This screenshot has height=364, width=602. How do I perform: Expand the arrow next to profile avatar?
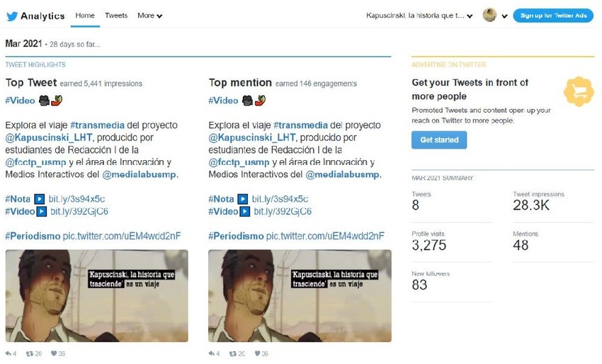coord(504,16)
